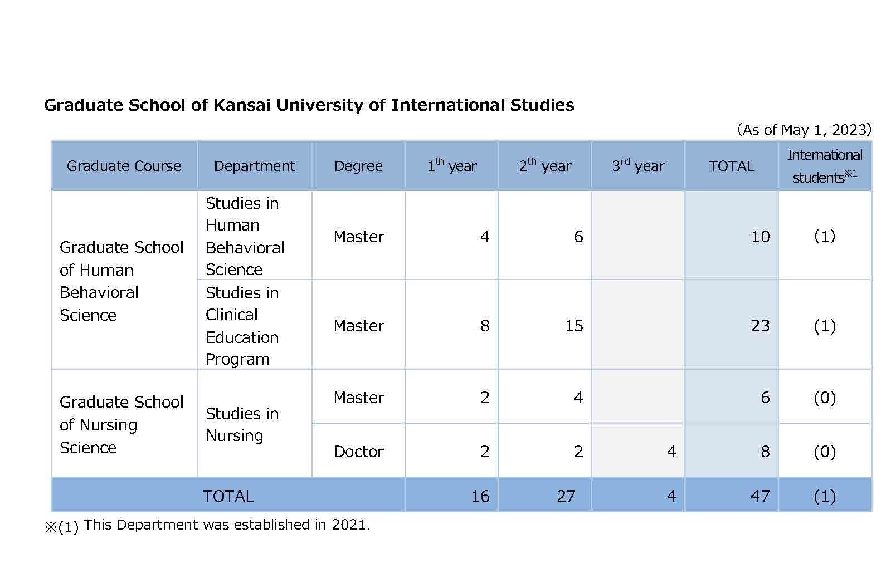Click the 'TOTAL' label in bottom row
Image resolution: width=891 pixels, height=588 pixels.
[228, 496]
